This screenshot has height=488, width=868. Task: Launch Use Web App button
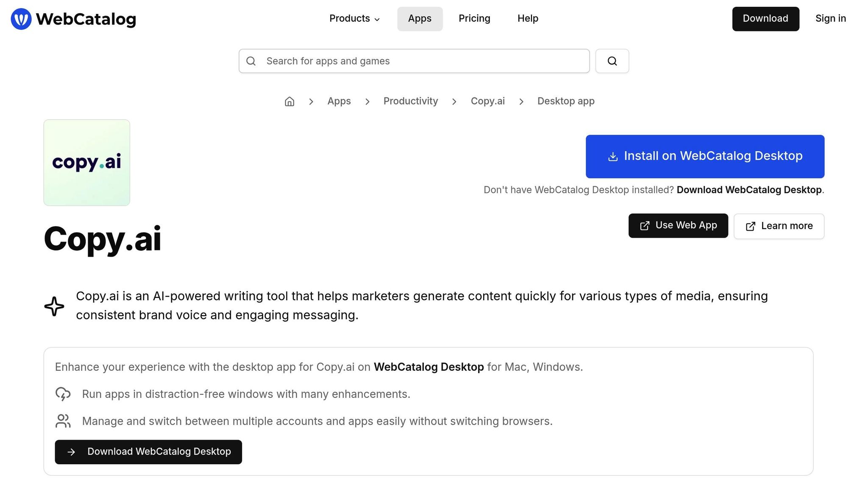[x=678, y=226]
